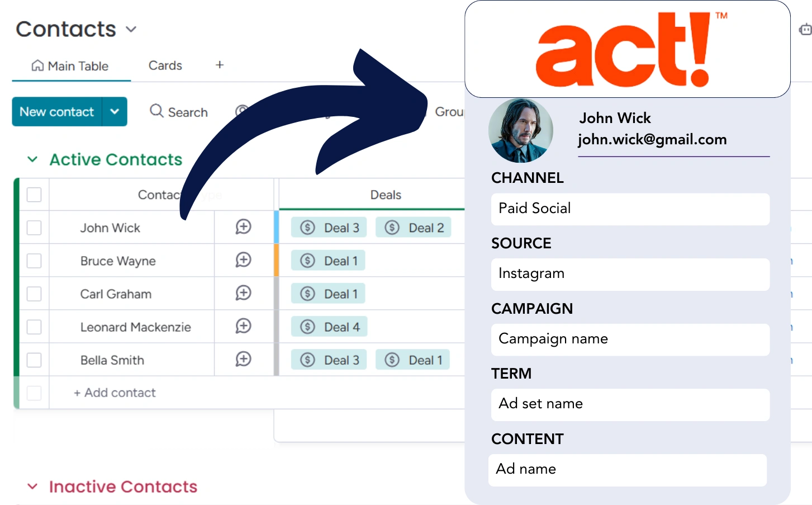812x505 pixels.
Task: Expand the Inactive Contacts group
Action: pos(32,487)
